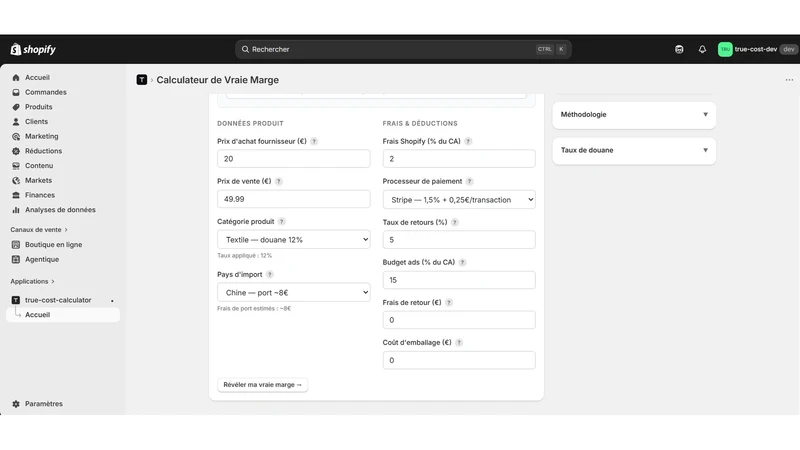Click the Markets globe icon

[16, 181]
